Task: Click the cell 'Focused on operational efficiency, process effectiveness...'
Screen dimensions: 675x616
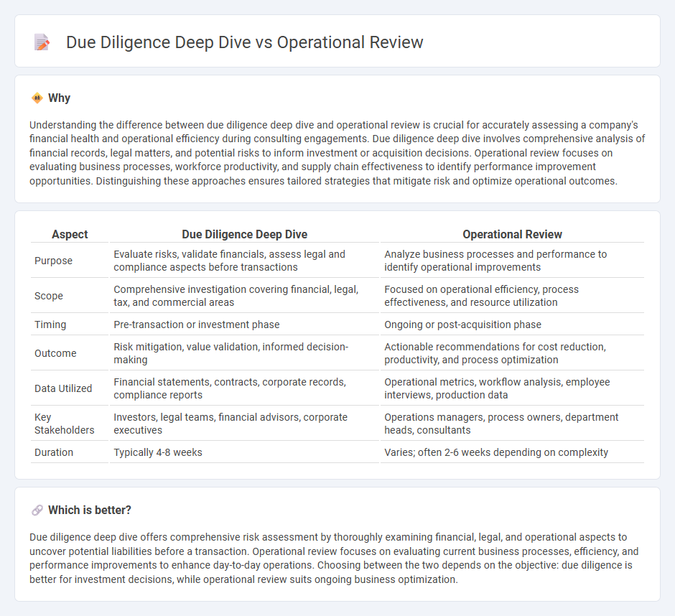Action: click(512, 296)
